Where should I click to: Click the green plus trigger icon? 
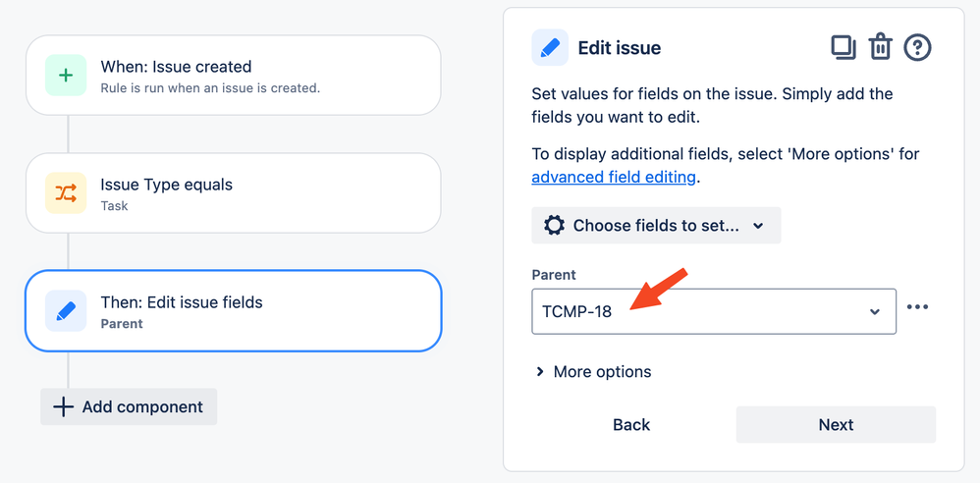[66, 75]
